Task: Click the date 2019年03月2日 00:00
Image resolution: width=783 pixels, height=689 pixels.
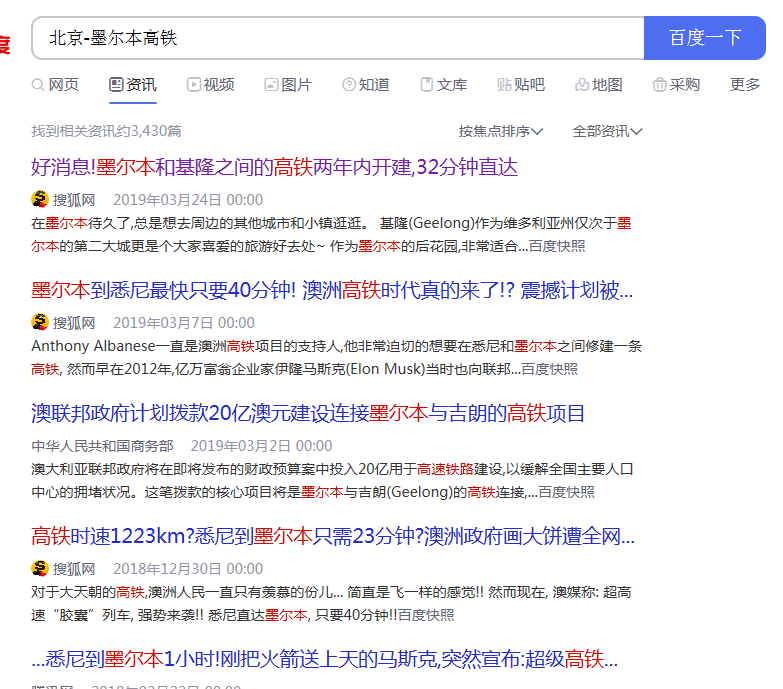Action: click(x=261, y=445)
